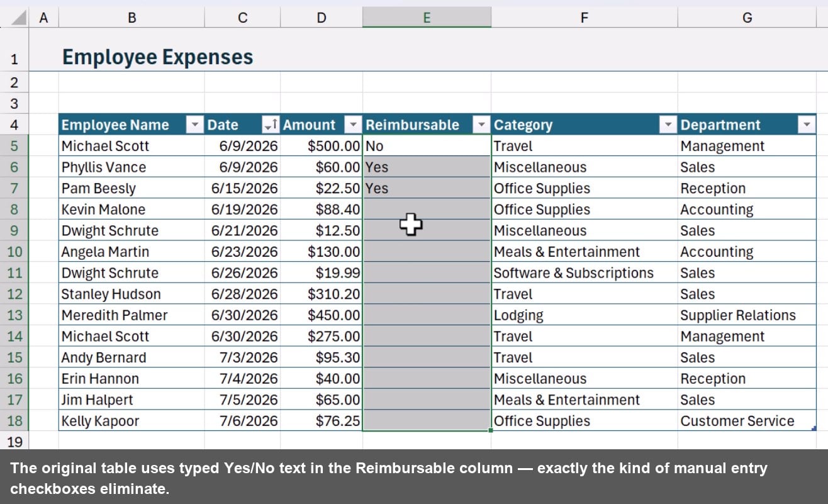This screenshot has height=504, width=828.
Task: Click the Employee Name header cell
Action: point(131,125)
